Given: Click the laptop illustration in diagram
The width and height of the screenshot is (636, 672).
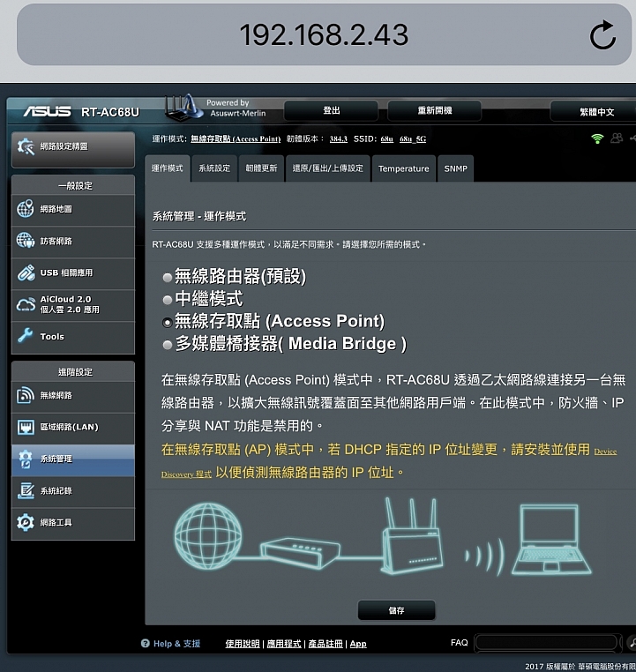Looking at the screenshot, I should [x=551, y=540].
